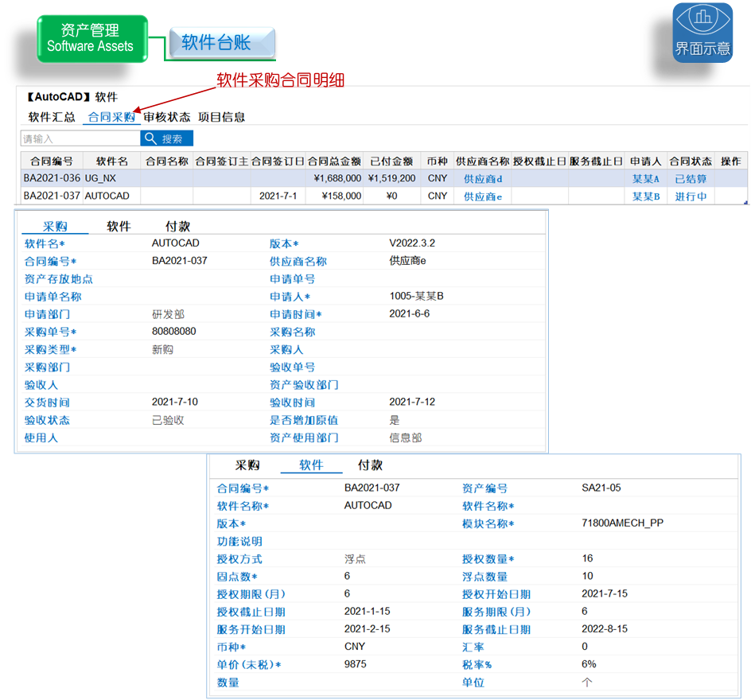Click the 2021-7-12 acceptance time value
Screen dimensions: 751x700
[412, 402]
